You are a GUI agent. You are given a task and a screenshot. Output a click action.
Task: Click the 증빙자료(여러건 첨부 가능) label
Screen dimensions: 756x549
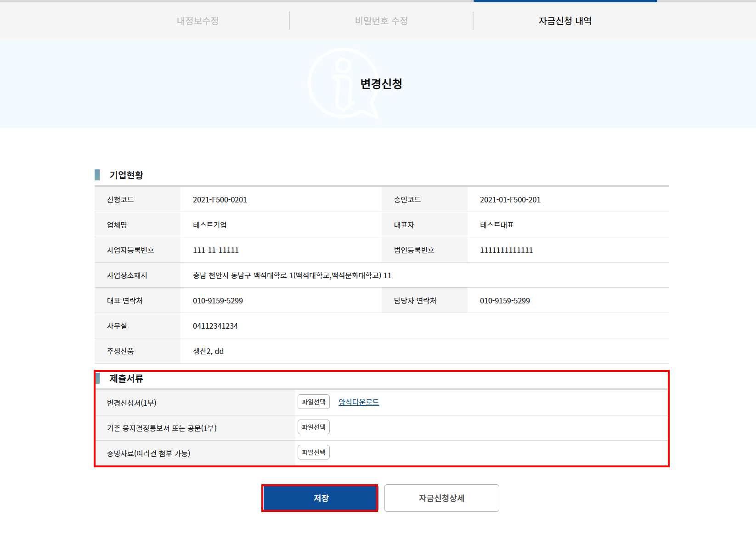pos(149,454)
